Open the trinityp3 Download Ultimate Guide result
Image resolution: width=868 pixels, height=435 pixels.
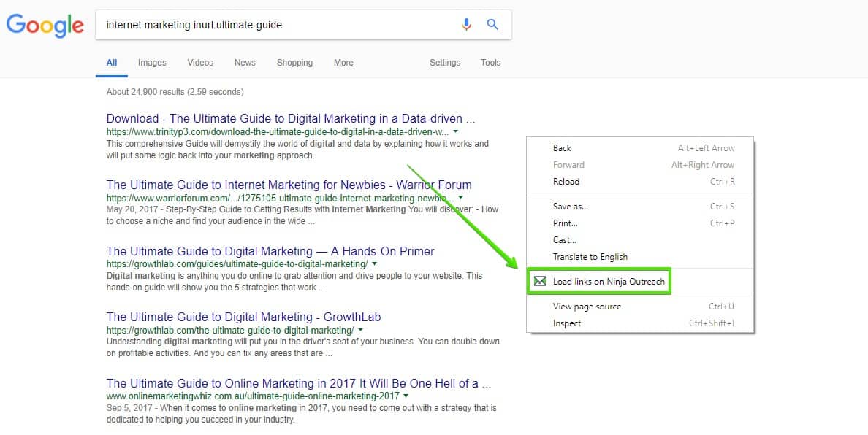click(x=291, y=119)
